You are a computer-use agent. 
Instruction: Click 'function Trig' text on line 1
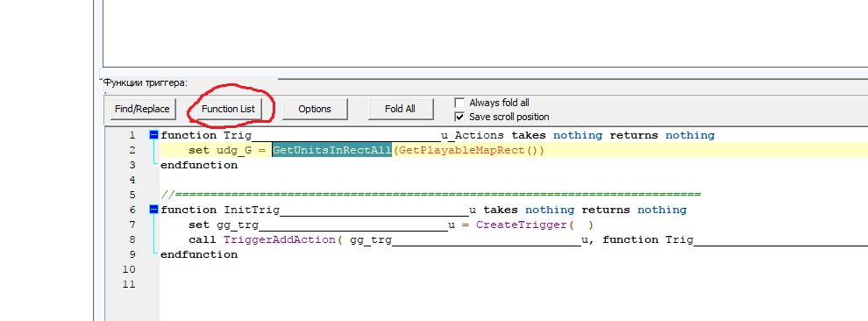[207, 135]
